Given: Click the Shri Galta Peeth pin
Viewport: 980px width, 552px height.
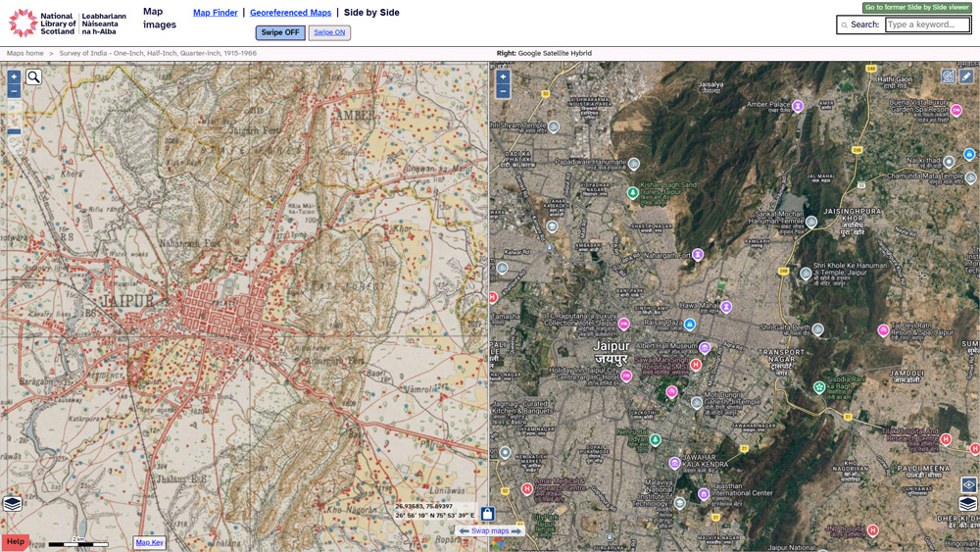Looking at the screenshot, I should 817,329.
